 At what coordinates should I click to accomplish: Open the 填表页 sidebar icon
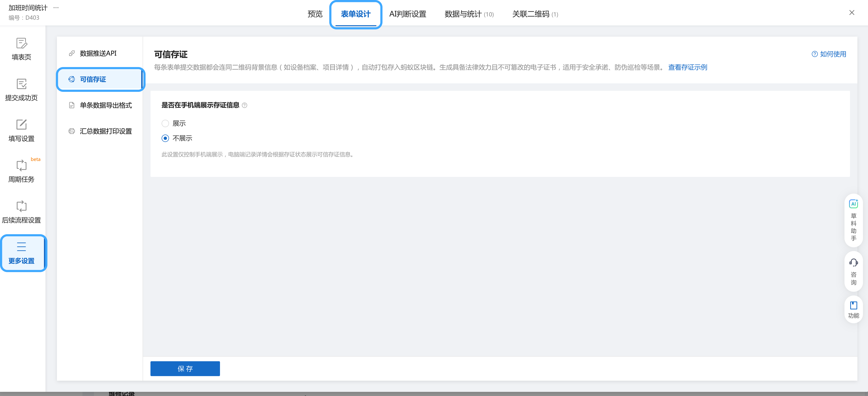(21, 43)
